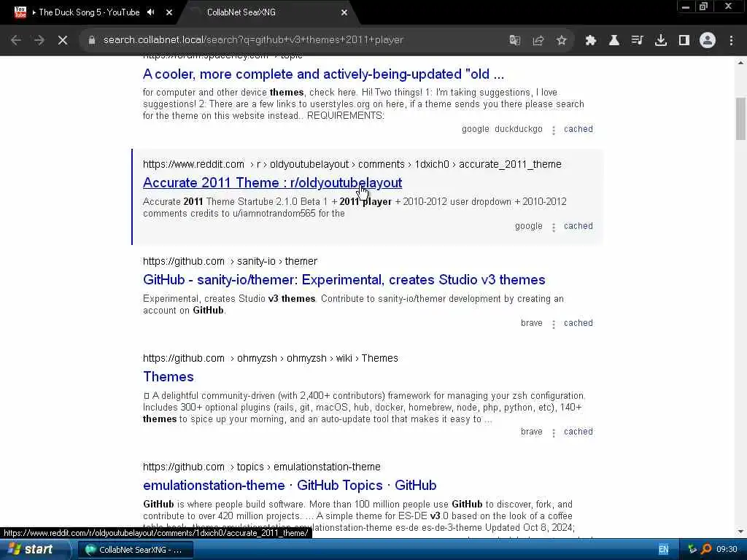Open cached version of the reddit result
Image resolution: width=747 pixels, height=560 pixels.
578,226
